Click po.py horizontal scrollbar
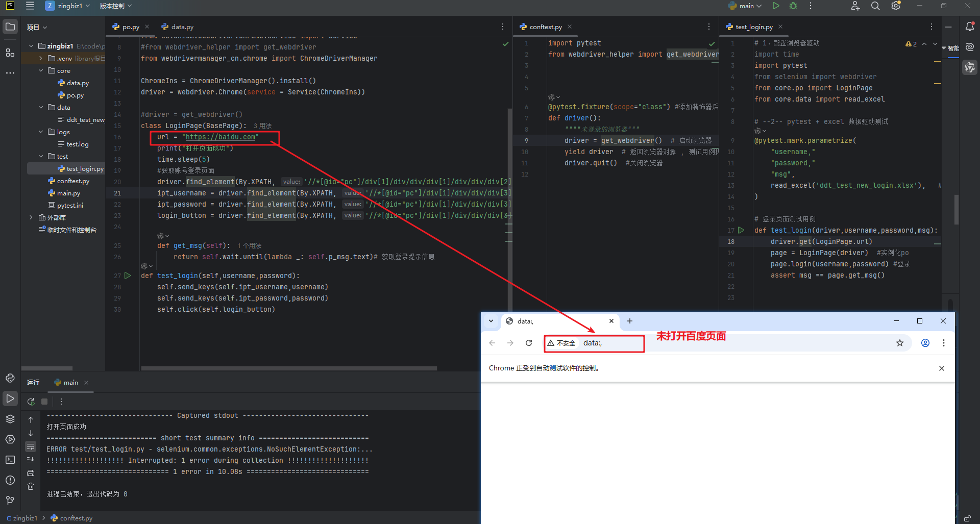This screenshot has height=524, width=980. click(289, 368)
